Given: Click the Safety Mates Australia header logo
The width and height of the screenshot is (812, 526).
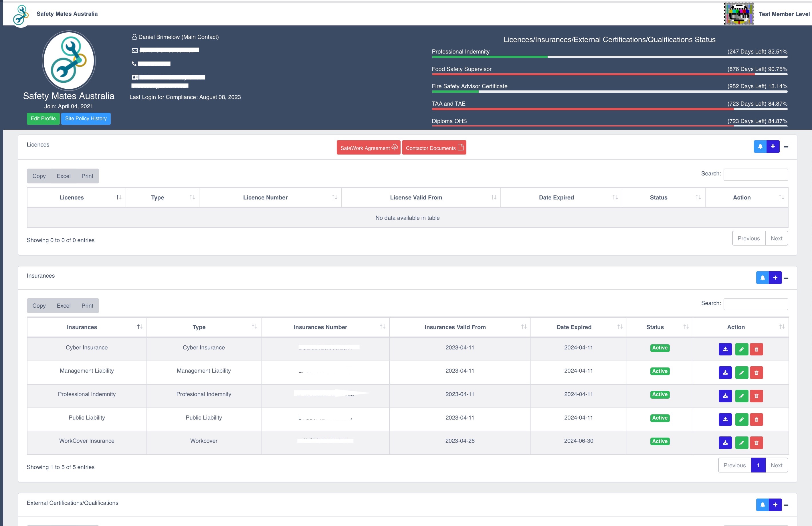Looking at the screenshot, I should pyautogui.click(x=21, y=15).
